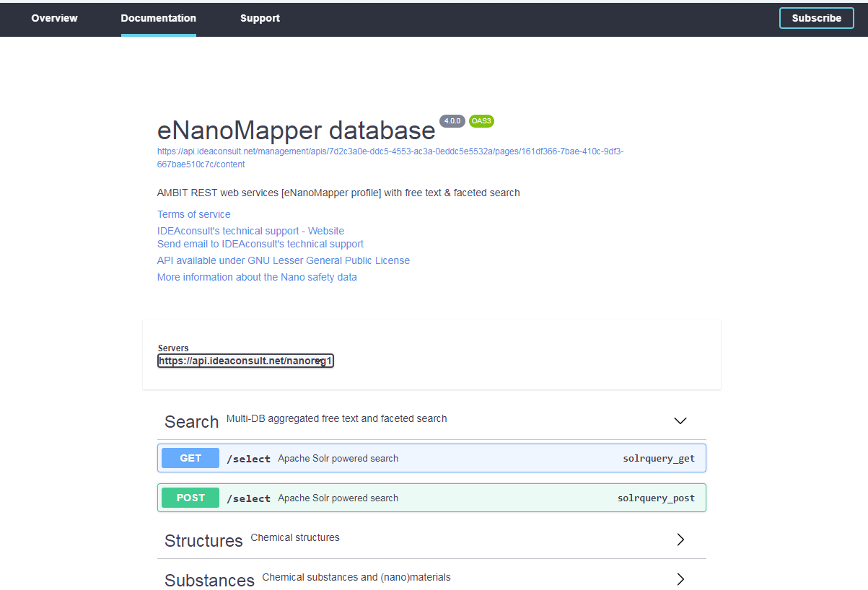Click Send email to technical support link
The width and height of the screenshot is (868, 590).
click(x=260, y=244)
